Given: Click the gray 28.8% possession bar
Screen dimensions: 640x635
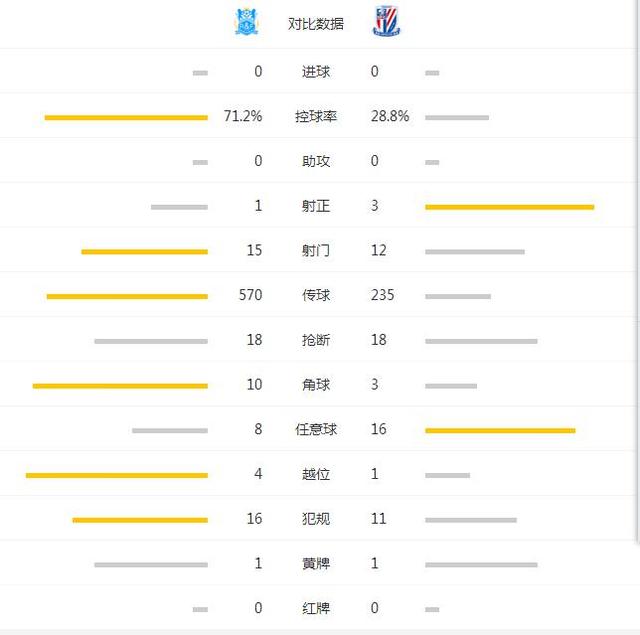Looking at the screenshot, I should tap(457, 118).
